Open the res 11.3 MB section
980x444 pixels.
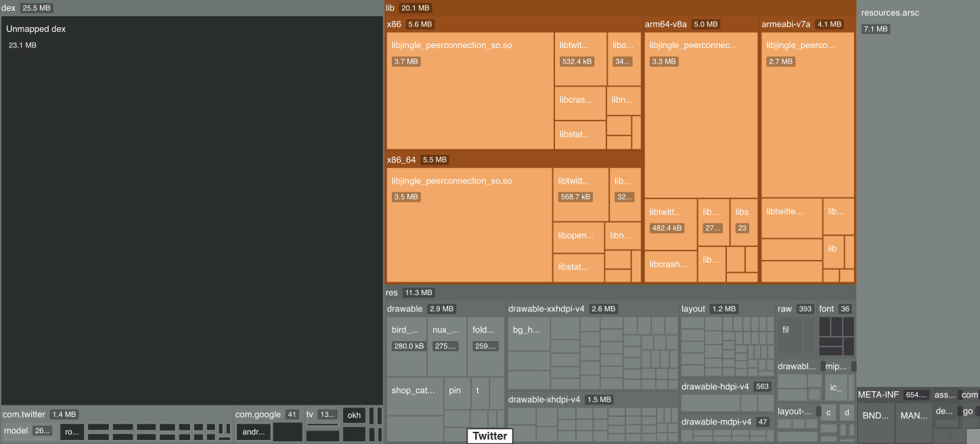click(391, 292)
